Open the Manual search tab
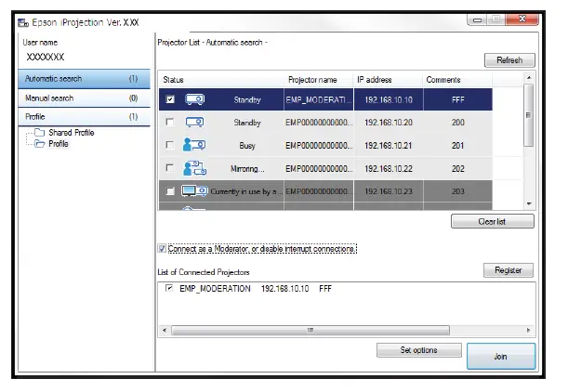 click(x=84, y=98)
